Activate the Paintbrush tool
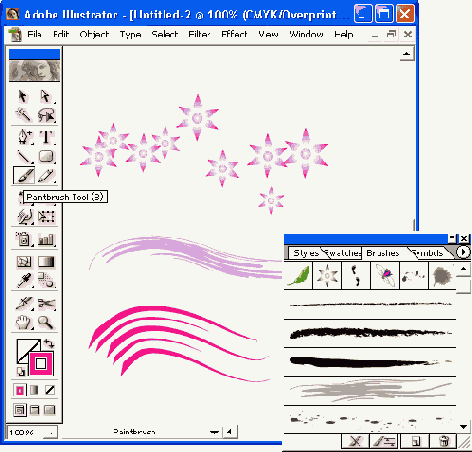The height and width of the screenshot is (452, 472). 24,175
